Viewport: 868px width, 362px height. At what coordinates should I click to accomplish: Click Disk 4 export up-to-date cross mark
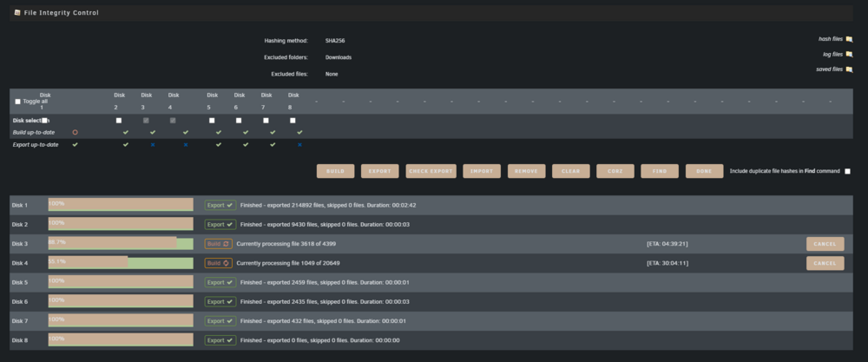[x=186, y=144]
